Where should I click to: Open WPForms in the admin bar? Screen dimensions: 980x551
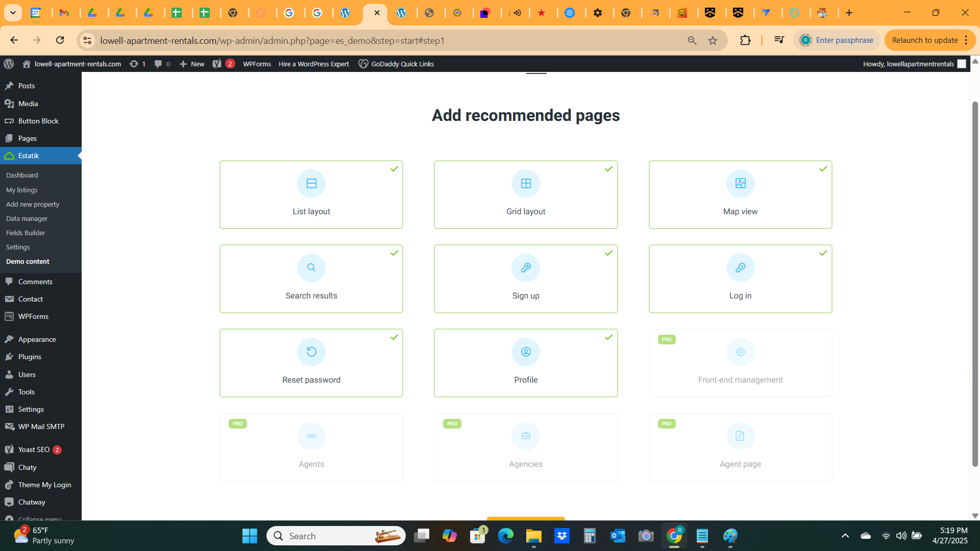point(257,64)
